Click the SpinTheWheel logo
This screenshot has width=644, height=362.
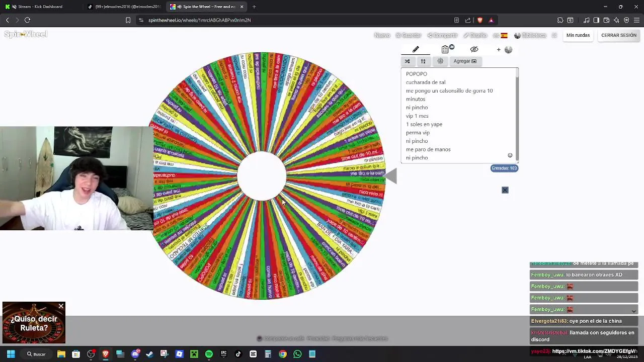point(26,34)
